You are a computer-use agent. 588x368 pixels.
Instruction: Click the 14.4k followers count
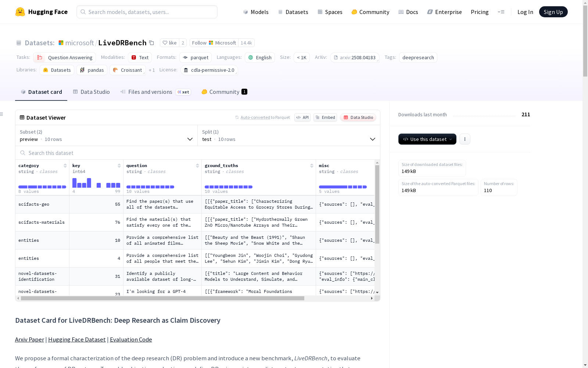(x=246, y=43)
